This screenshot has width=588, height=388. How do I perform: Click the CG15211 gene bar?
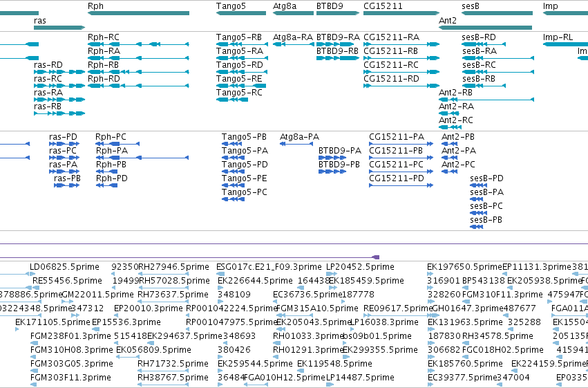(401, 13)
